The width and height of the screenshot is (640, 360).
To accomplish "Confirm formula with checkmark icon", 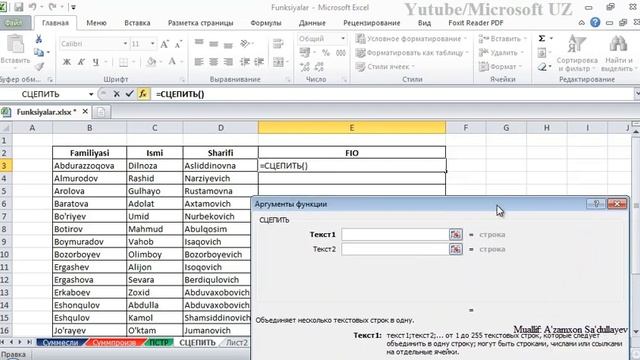I will click(x=129, y=94).
